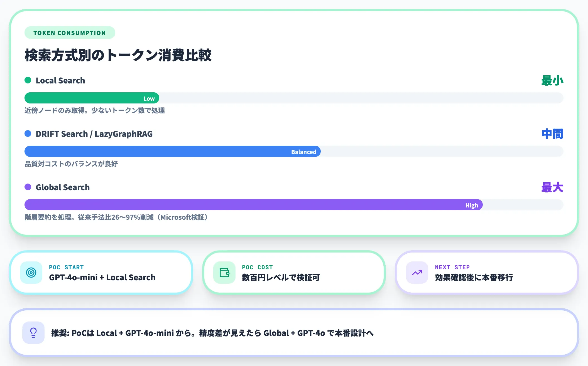Click the Global Search label
588x366 pixels.
(x=63, y=187)
